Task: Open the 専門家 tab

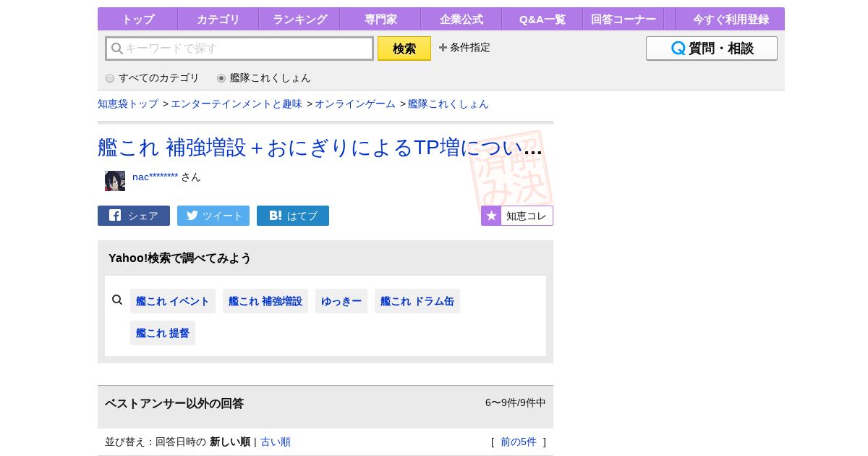Action: coord(380,19)
